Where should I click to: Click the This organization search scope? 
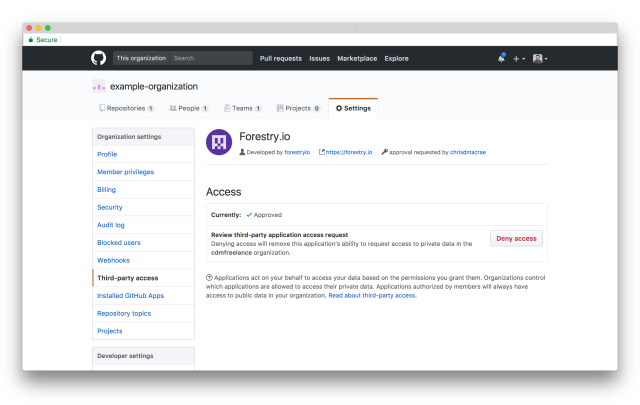(x=141, y=58)
